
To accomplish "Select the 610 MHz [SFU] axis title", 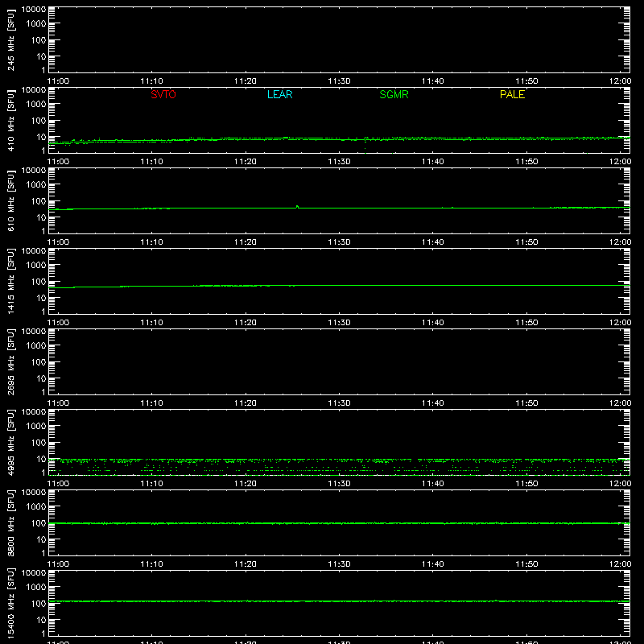I will pyautogui.click(x=11, y=200).
